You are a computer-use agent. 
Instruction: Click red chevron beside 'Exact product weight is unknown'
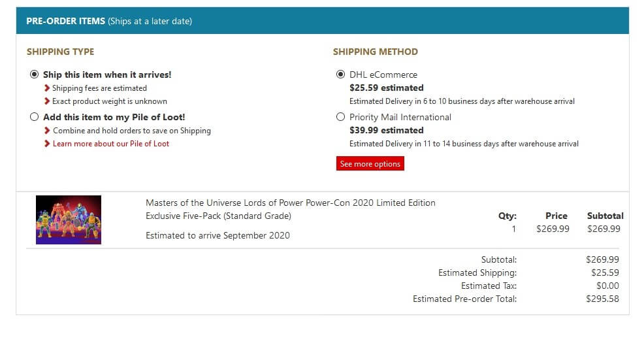[47, 101]
